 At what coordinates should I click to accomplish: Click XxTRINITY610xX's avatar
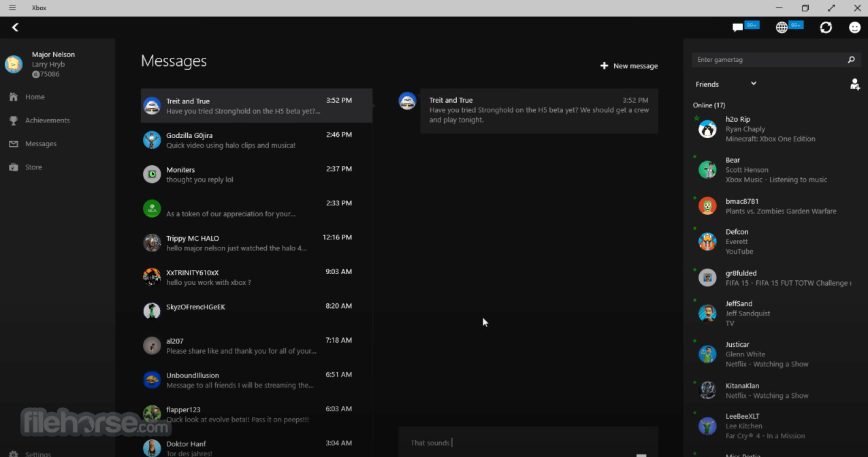coord(152,277)
